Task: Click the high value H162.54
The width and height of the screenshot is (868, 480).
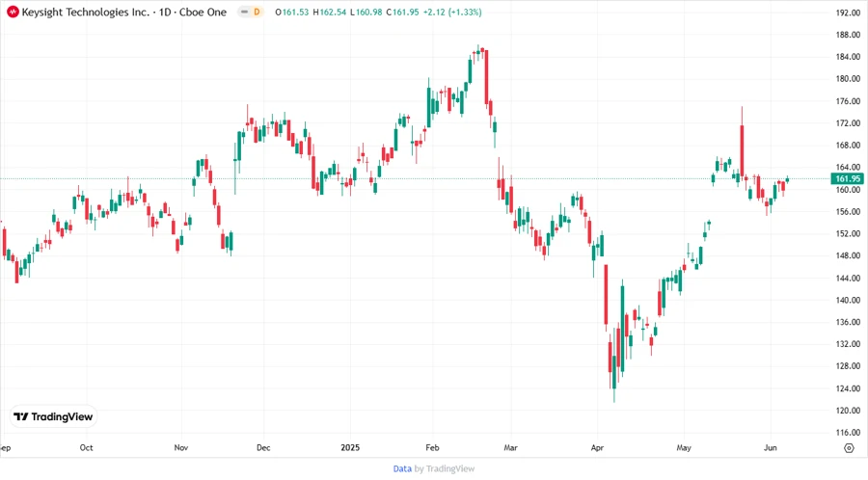Action: pos(330,13)
